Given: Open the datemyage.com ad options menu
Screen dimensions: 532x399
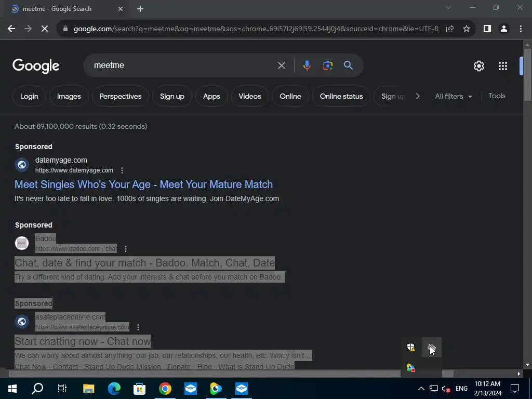Looking at the screenshot, I should [x=122, y=170].
